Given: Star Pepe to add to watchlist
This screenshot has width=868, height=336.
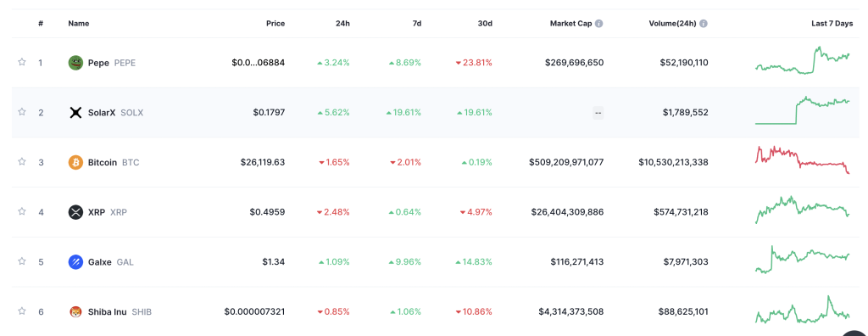Looking at the screenshot, I should coord(22,62).
